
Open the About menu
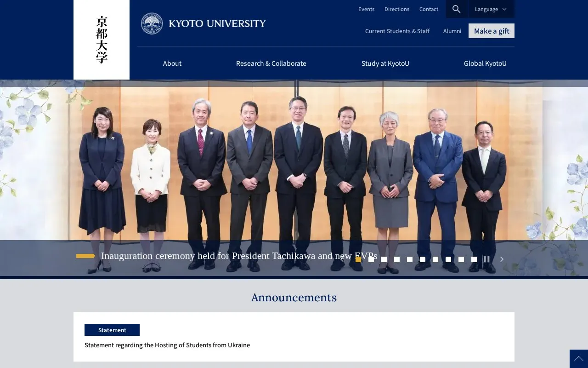click(172, 63)
